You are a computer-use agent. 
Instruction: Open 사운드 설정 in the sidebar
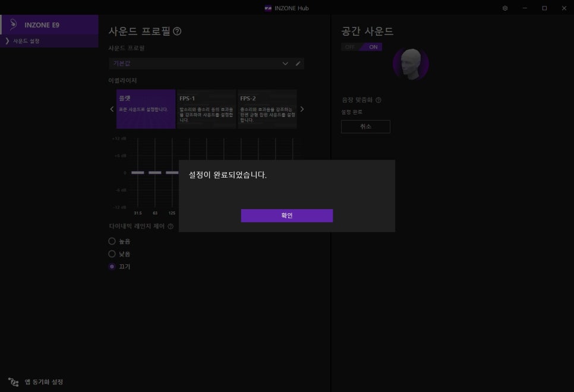(27, 41)
